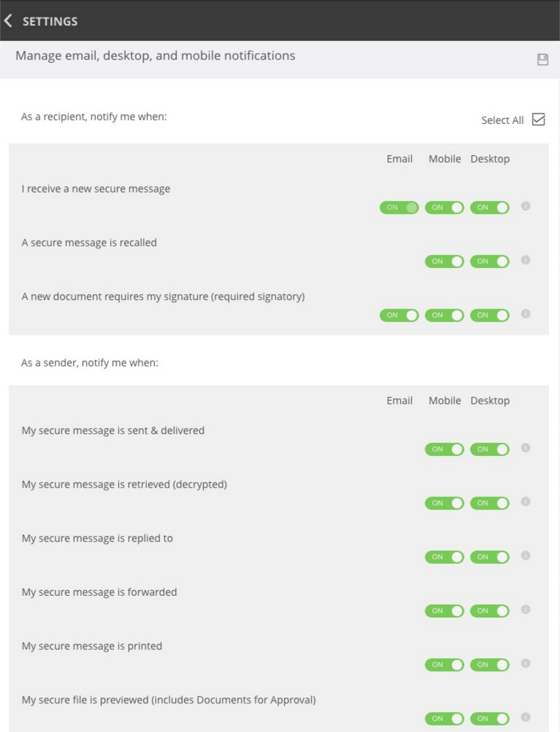This screenshot has width=560, height=732.
Task: Toggle Desktop for message retrieved (decrypted)
Action: [490, 503]
